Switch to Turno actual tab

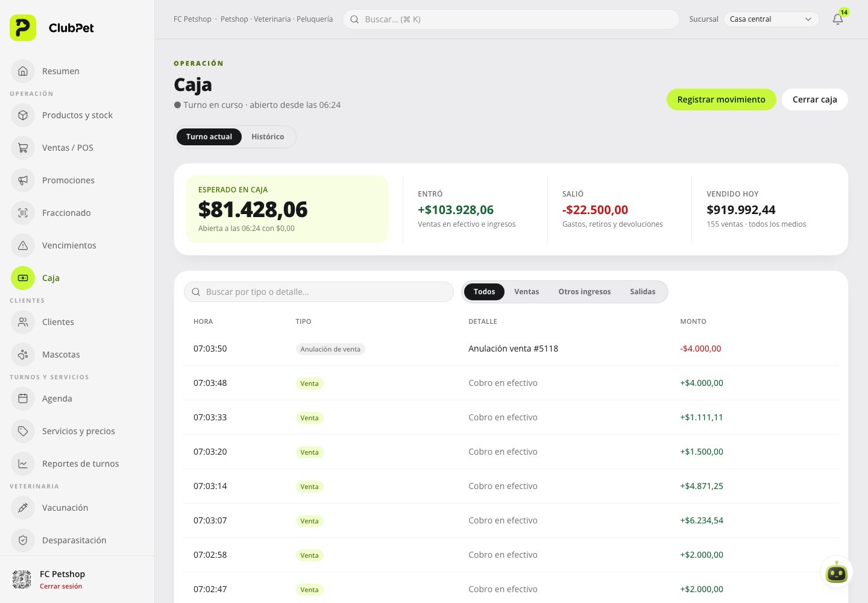click(x=209, y=137)
